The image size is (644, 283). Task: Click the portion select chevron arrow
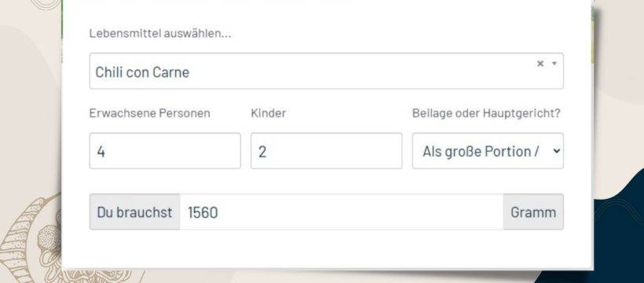557,151
